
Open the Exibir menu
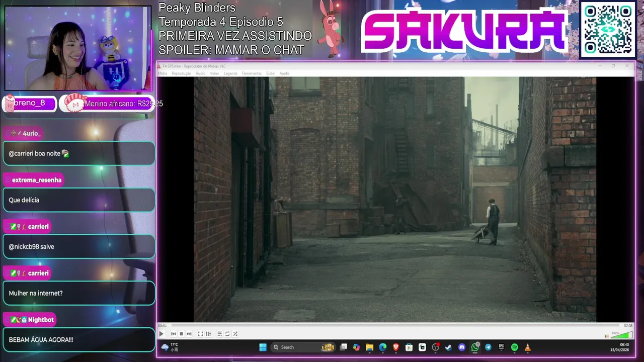(270, 73)
